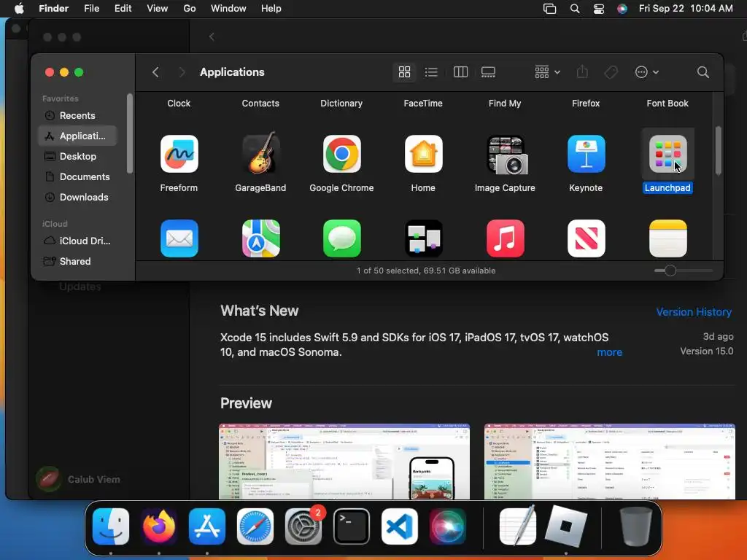
Task: Open the Apple menu
Action: (19, 9)
